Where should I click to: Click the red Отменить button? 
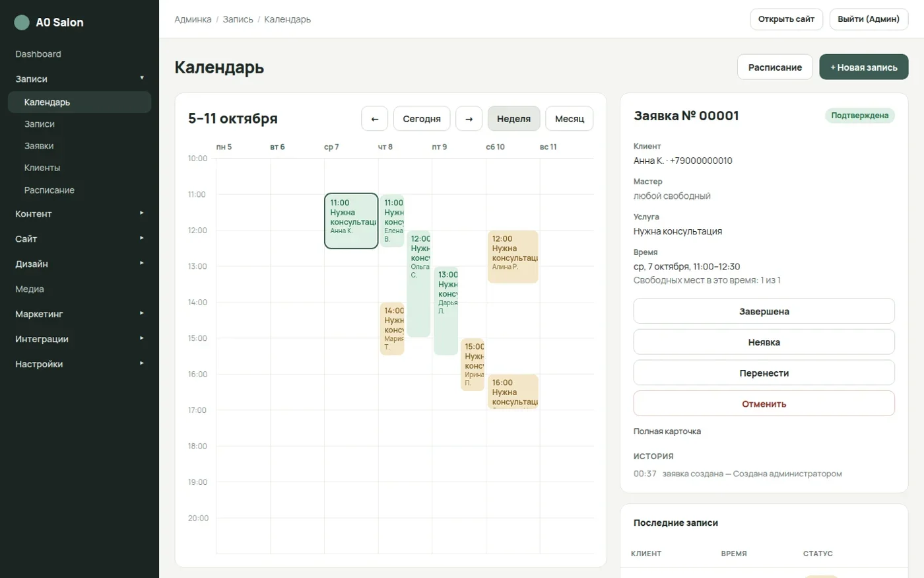click(x=764, y=404)
